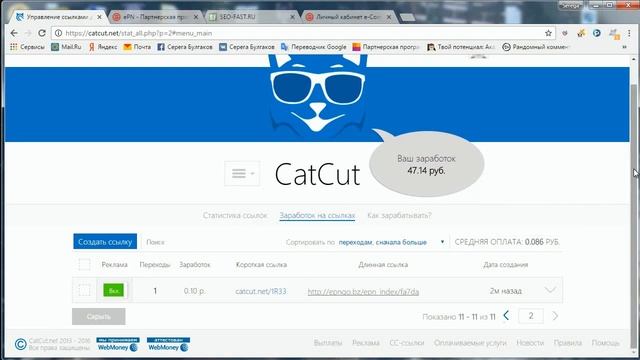Open the Твой потенциал bookmark
This screenshot has height=360, width=640.
click(x=461, y=47)
